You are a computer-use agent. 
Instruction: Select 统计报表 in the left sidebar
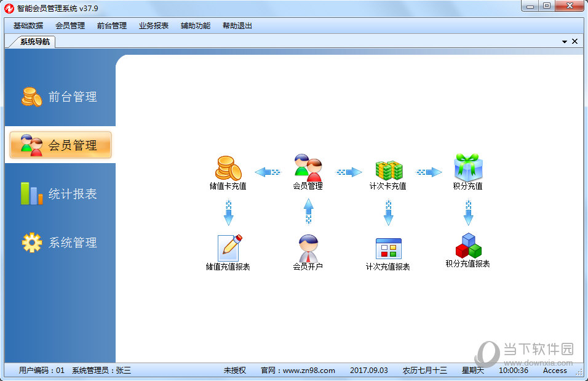click(x=60, y=194)
